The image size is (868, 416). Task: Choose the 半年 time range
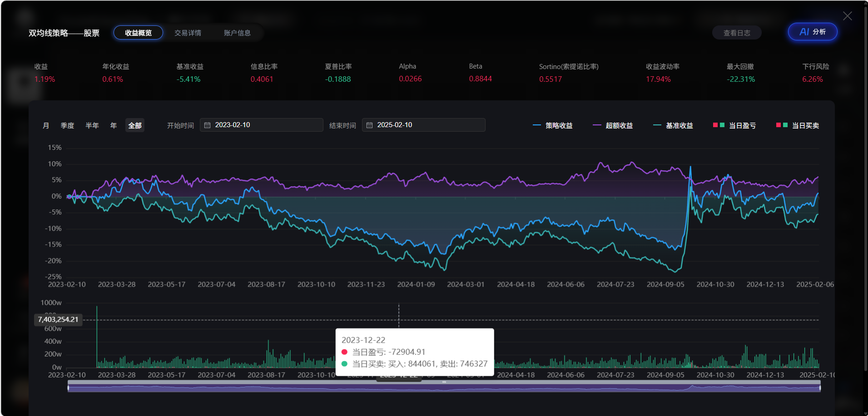pos(92,125)
